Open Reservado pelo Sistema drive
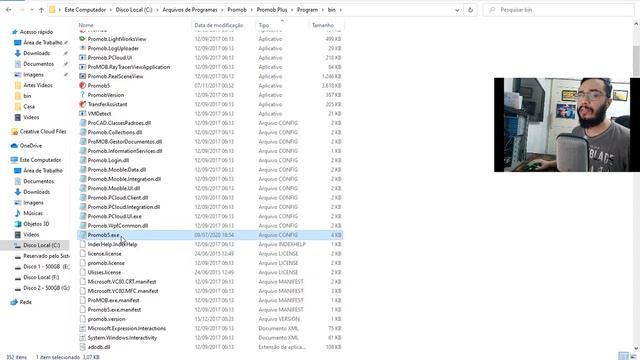The image size is (640, 360). click(46, 256)
